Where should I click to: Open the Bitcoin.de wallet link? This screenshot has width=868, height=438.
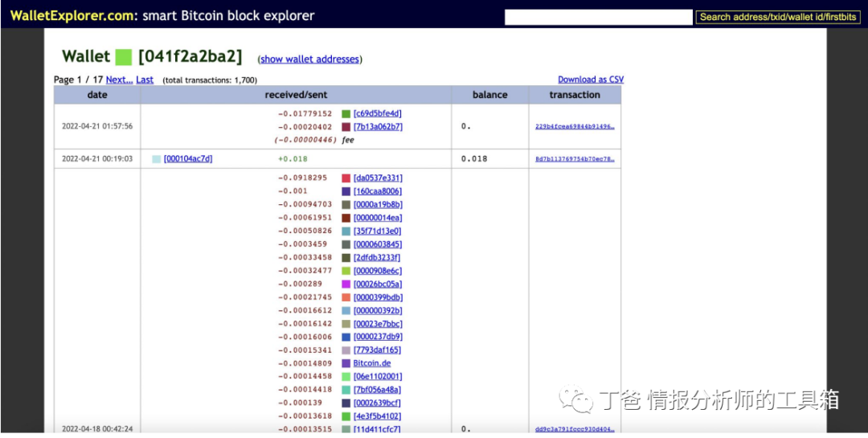pos(372,363)
